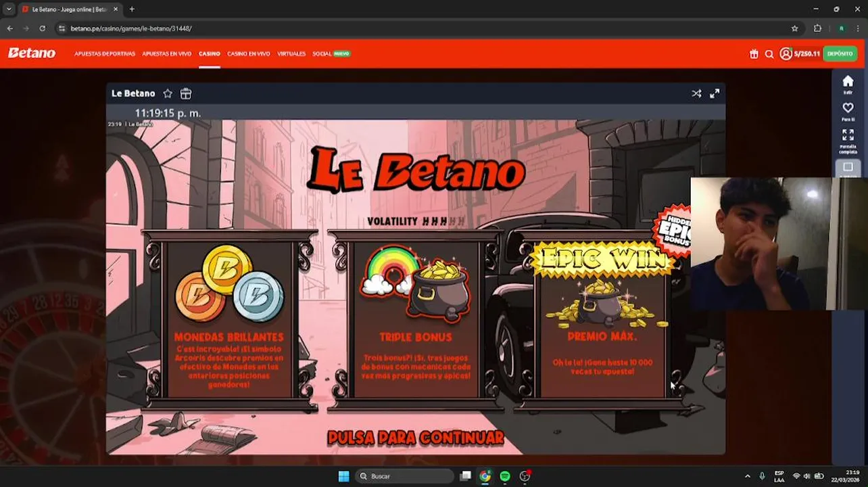868x487 pixels.
Task: Reload the page in the browser
Action: pos(42,28)
